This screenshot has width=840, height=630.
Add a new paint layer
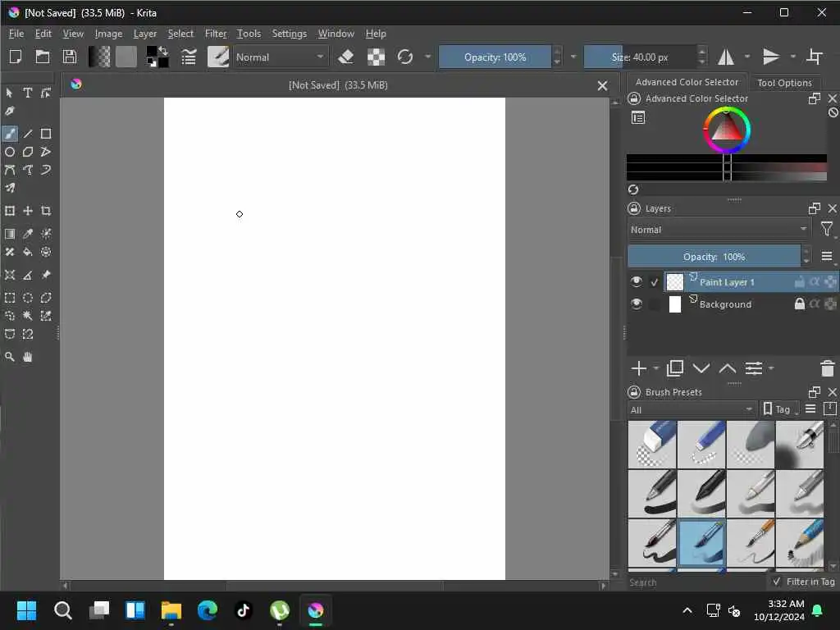(639, 368)
